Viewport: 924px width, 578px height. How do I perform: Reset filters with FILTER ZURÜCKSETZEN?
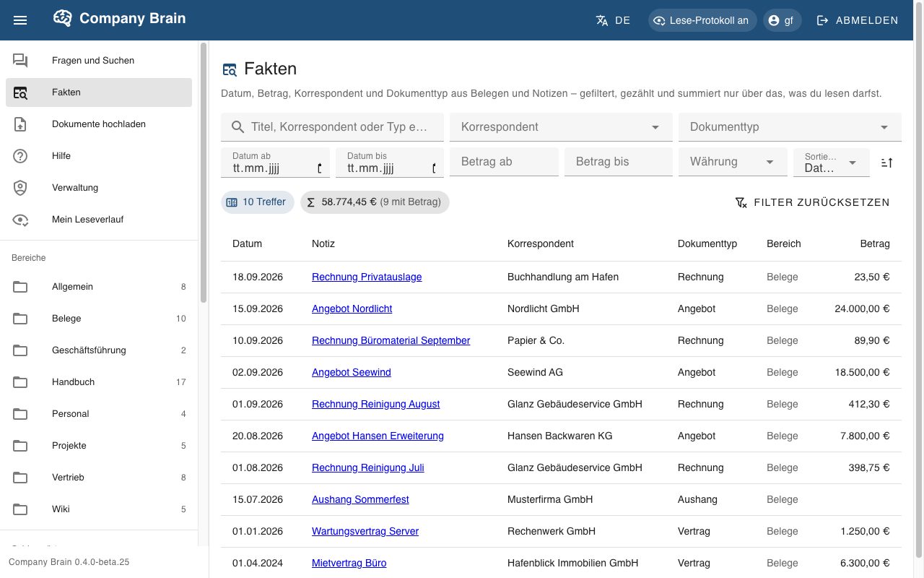pos(812,202)
